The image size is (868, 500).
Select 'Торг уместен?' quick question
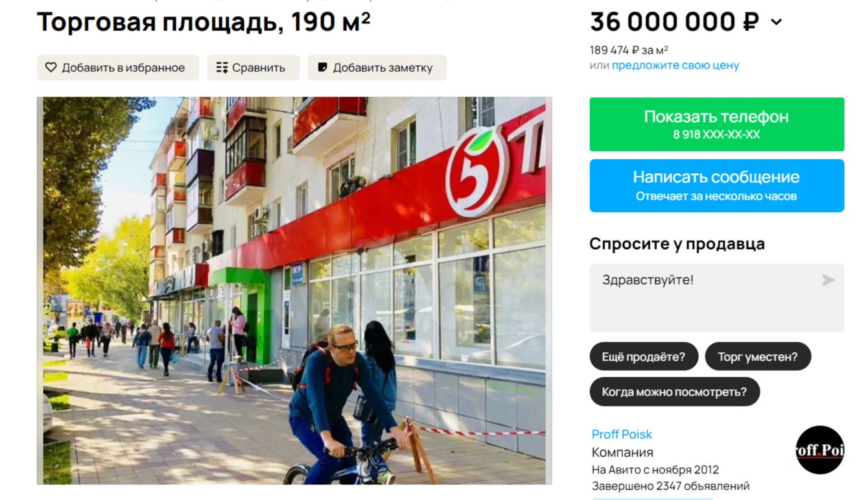click(x=758, y=357)
